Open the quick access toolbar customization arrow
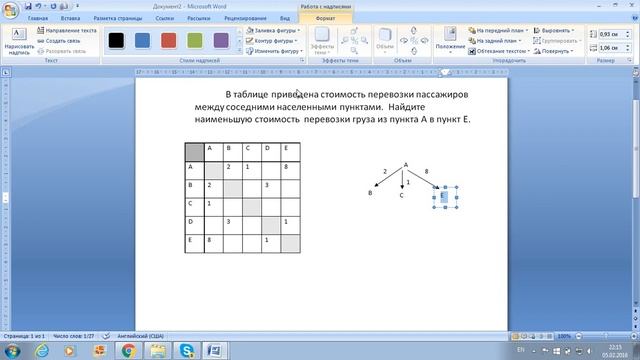Image resolution: width=640 pixels, height=360 pixels. (x=77, y=6)
